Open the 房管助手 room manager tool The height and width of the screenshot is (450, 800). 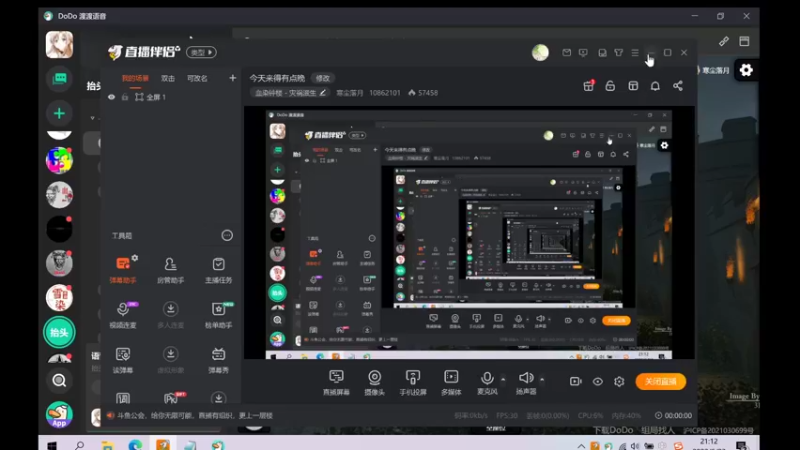pos(170,270)
